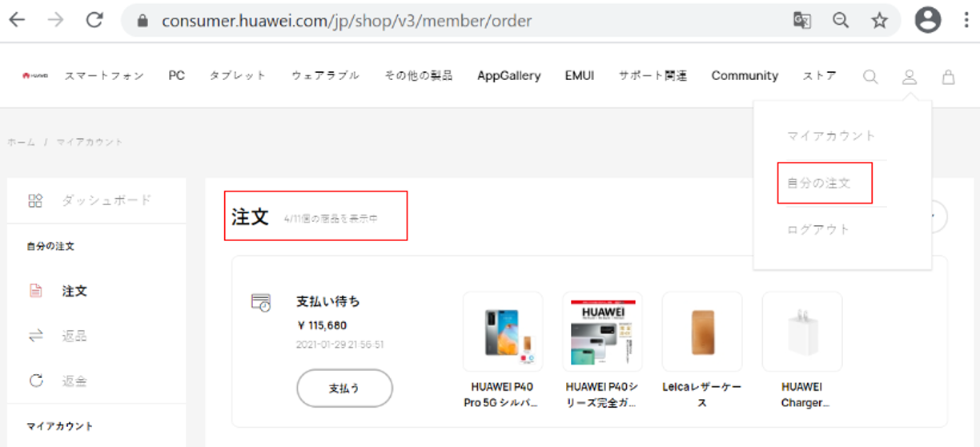The height and width of the screenshot is (447, 980).
Task: Open the P40 series guide book thumbnail
Action: [602, 332]
